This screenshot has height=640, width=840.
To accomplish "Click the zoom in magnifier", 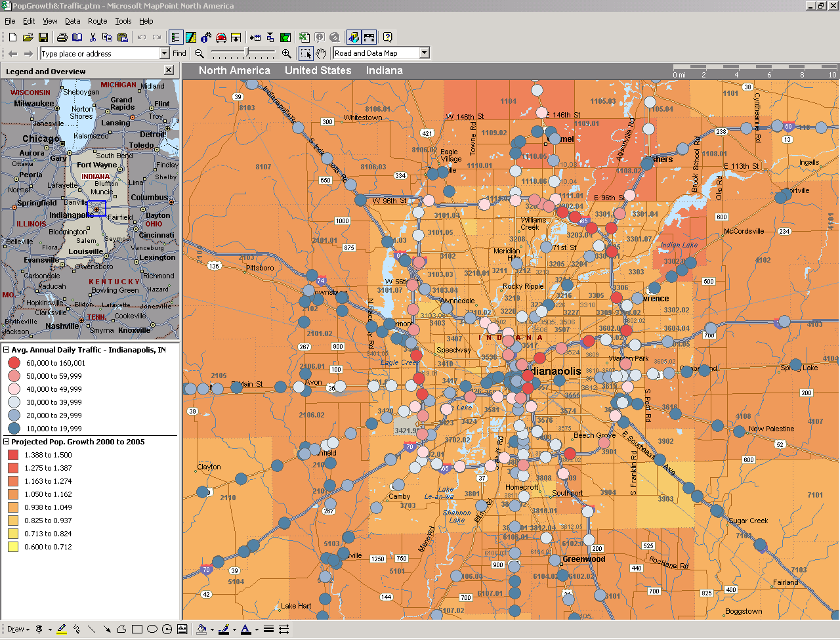I will [x=286, y=53].
